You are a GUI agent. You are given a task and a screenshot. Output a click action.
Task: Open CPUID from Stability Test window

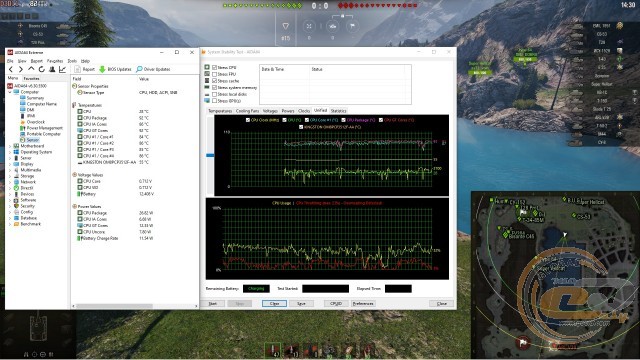click(336, 304)
